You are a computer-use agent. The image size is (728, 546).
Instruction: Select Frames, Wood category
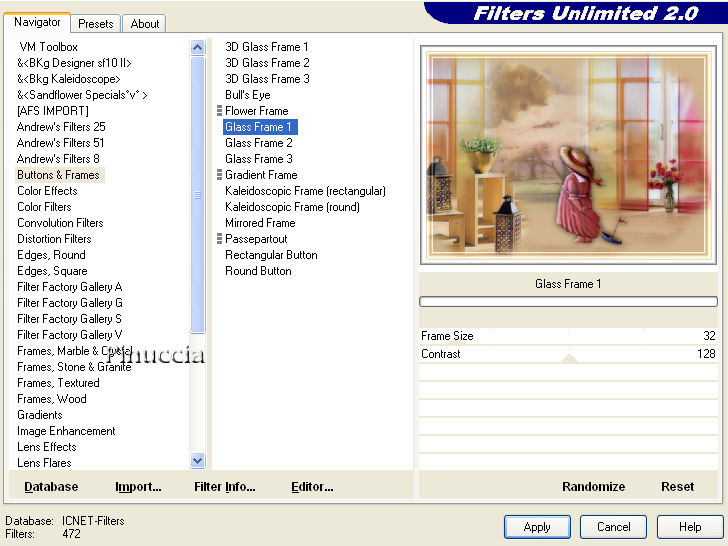tap(52, 399)
